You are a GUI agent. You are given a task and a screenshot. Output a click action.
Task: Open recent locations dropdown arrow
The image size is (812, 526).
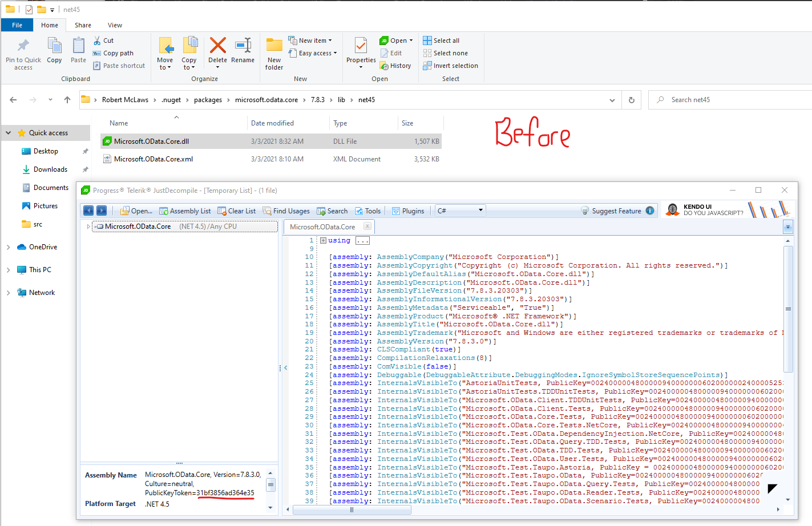click(x=50, y=100)
